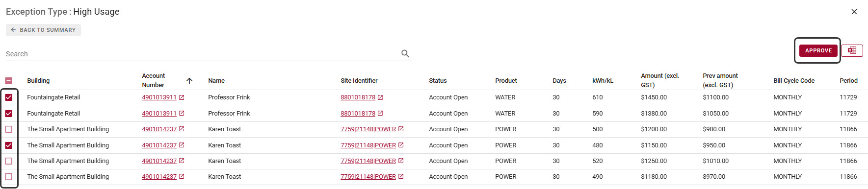Open account external-link icon in $1450.00 row
This screenshot has height=189, width=868.
click(182, 97)
